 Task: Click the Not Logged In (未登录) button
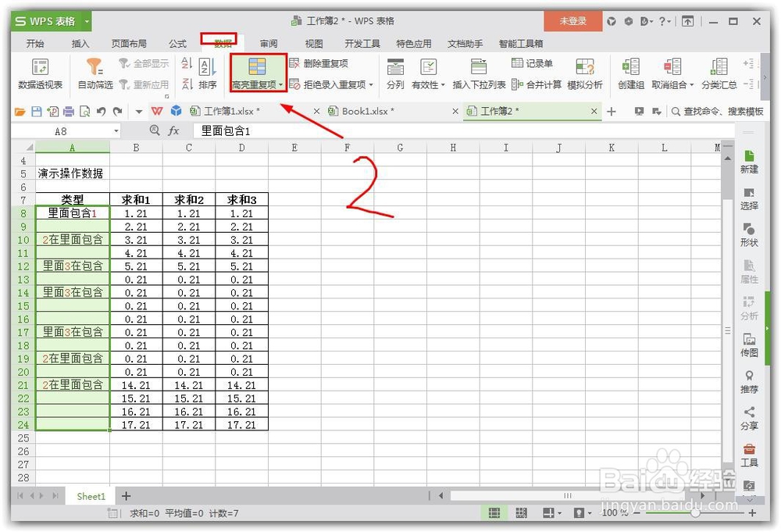click(572, 21)
